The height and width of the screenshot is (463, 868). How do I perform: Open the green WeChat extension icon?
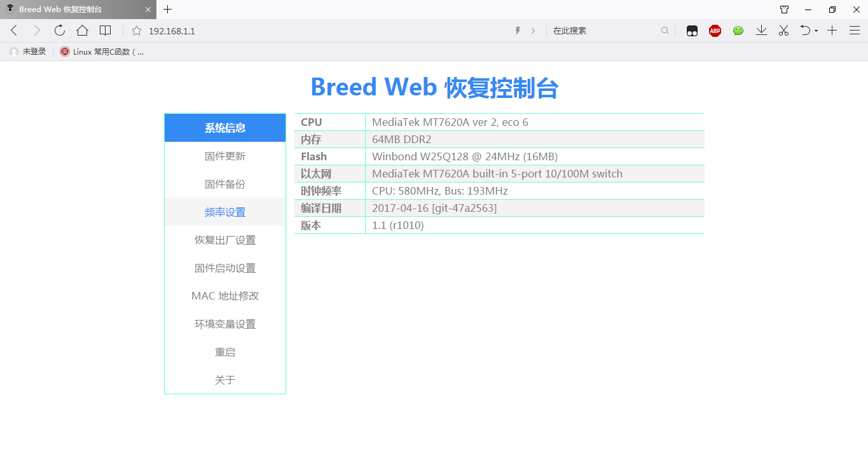[x=738, y=31]
